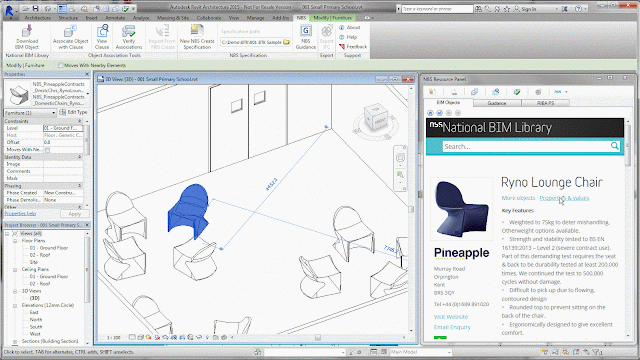Screen dimensions: 640x360
Task: Open 01 - Ground Floor under Floor Plans
Action: click(49, 248)
